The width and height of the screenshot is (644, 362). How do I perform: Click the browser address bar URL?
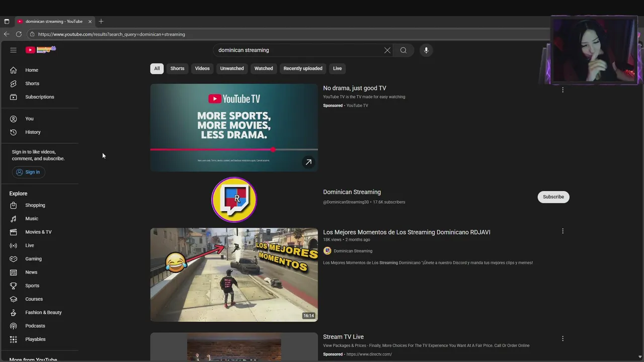pyautogui.click(x=111, y=34)
